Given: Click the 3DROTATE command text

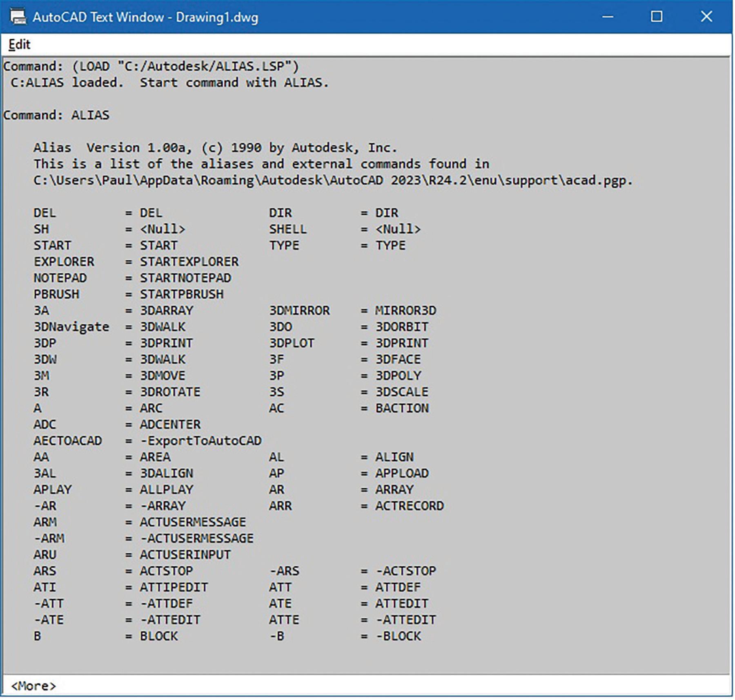Looking at the screenshot, I should click(170, 392).
